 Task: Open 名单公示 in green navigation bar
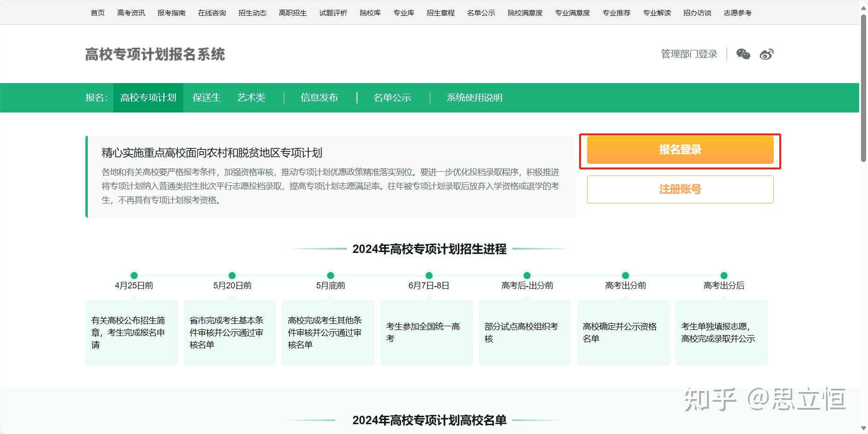392,98
